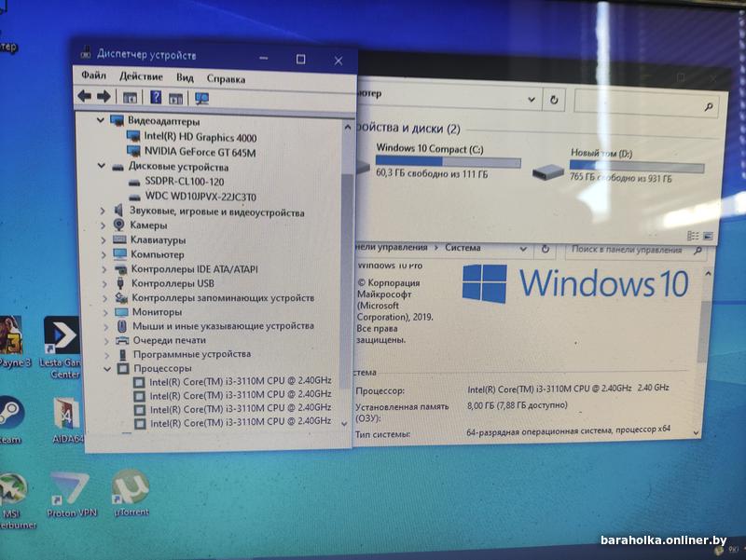The image size is (746, 560).
Task: Click the Контроллеры USB plug icon
Action: [121, 283]
